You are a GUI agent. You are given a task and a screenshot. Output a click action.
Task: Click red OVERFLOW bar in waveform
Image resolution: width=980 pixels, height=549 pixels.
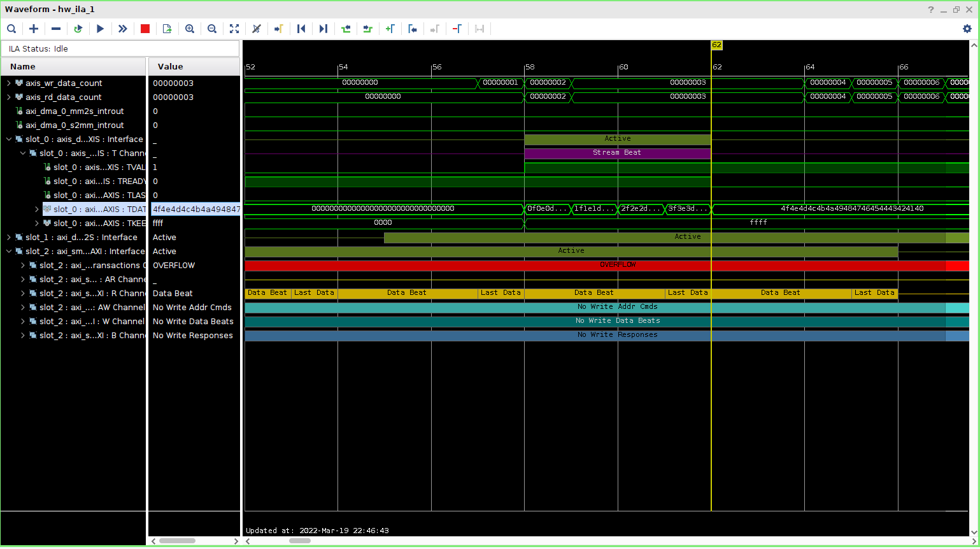(x=607, y=265)
